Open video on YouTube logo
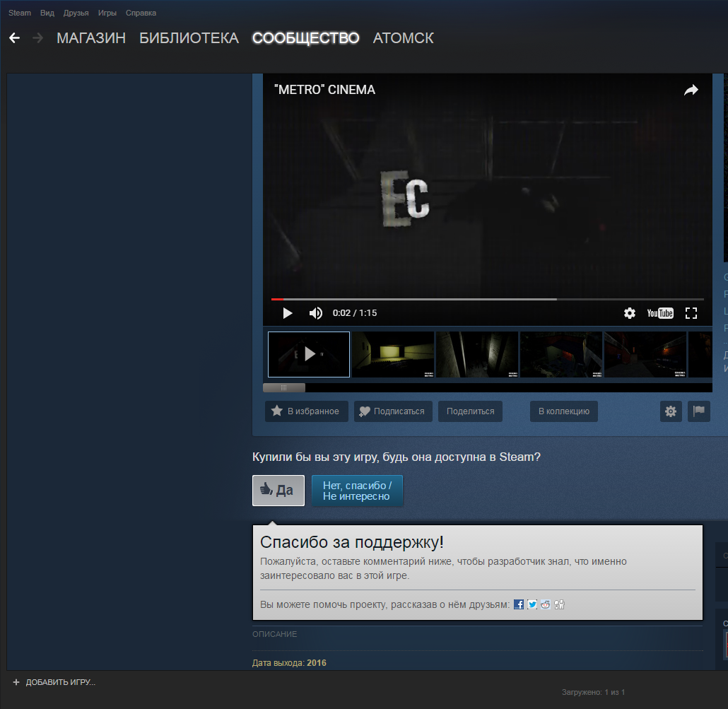This screenshot has height=709, width=728. coord(659,313)
